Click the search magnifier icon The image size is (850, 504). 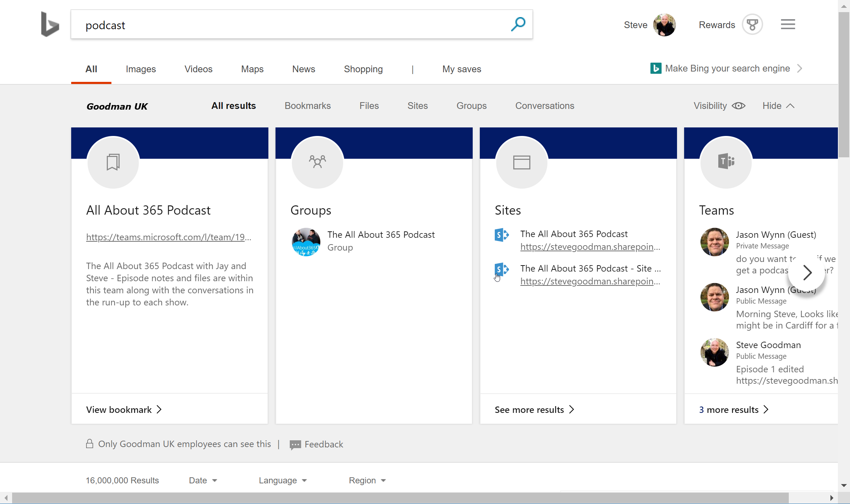coord(518,24)
